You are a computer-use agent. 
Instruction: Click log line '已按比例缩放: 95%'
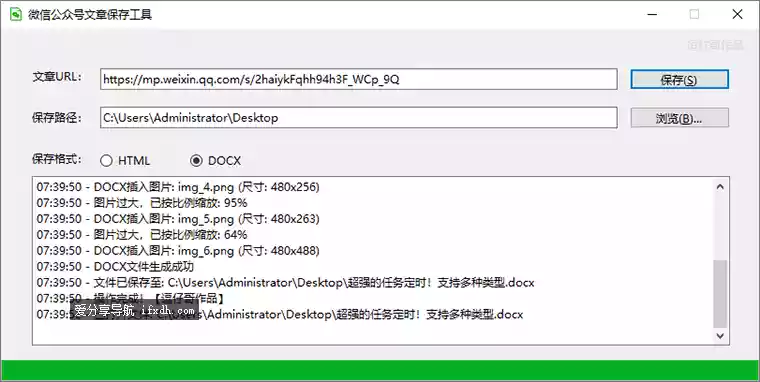coord(142,203)
